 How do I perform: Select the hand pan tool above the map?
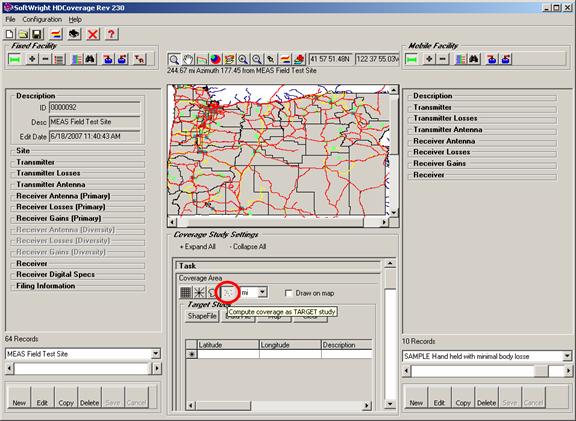pos(188,59)
